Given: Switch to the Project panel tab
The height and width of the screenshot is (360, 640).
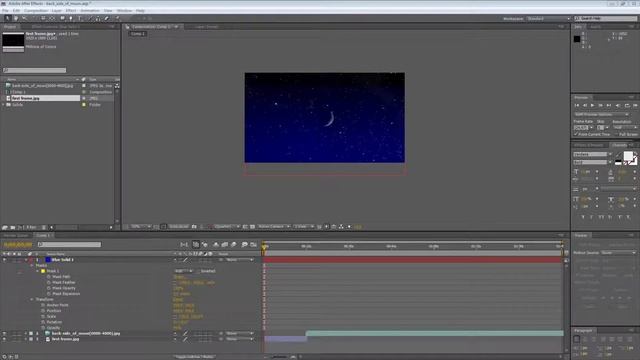Looking at the screenshot, I should (10, 27).
